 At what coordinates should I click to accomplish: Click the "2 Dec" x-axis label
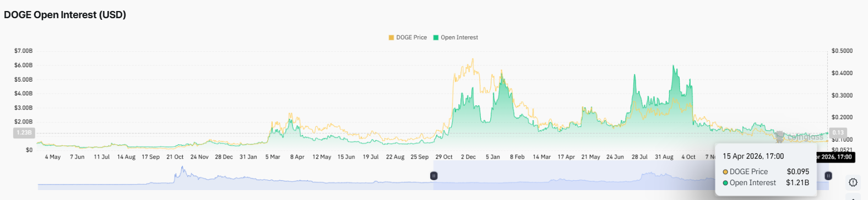(468, 157)
